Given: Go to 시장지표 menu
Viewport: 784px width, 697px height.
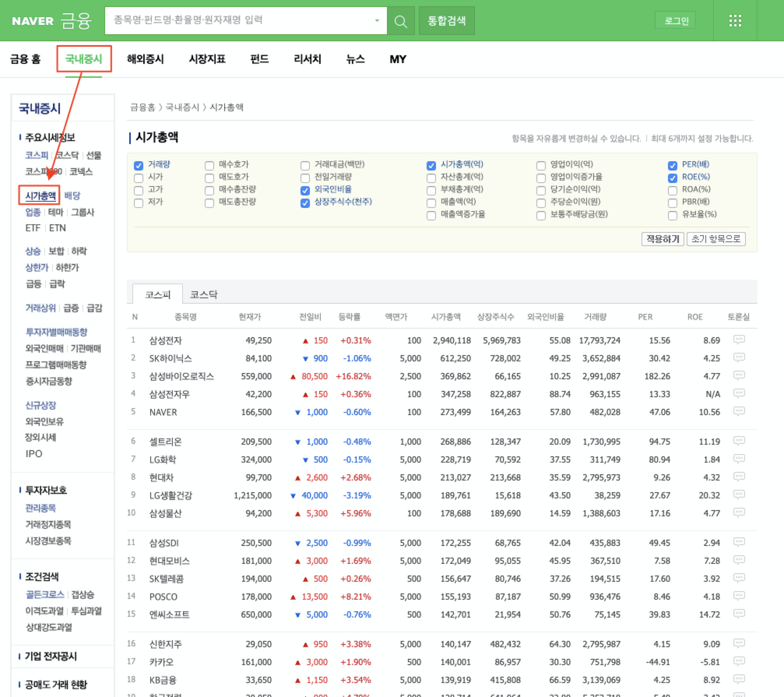Looking at the screenshot, I should coord(207,59).
